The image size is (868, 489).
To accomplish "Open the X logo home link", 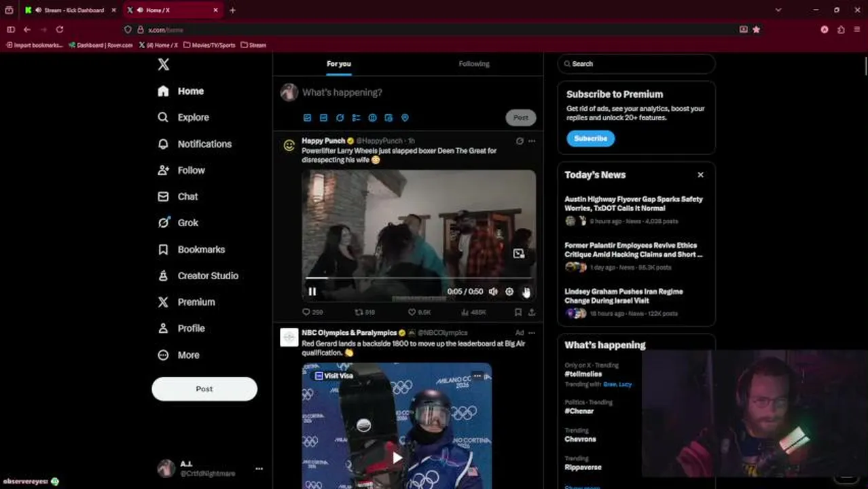I will [163, 65].
